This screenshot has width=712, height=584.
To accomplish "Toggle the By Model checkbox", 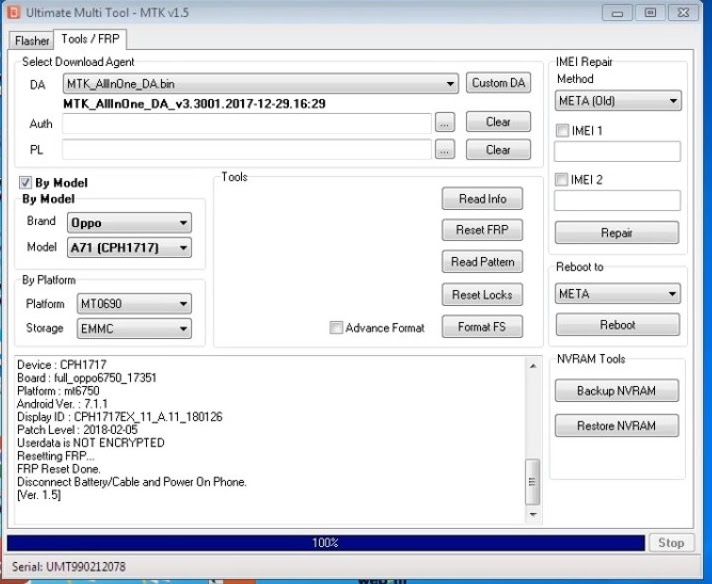I will 25,183.
